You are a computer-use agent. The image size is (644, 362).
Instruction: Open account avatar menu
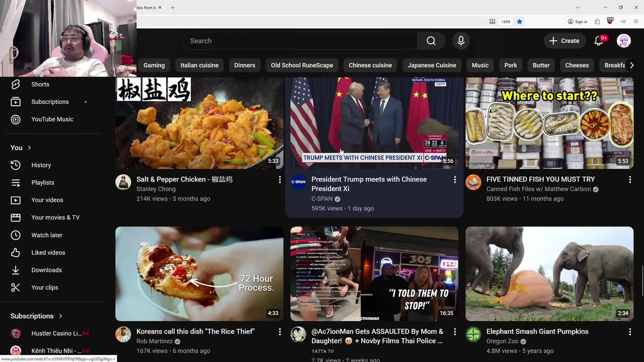click(x=624, y=41)
